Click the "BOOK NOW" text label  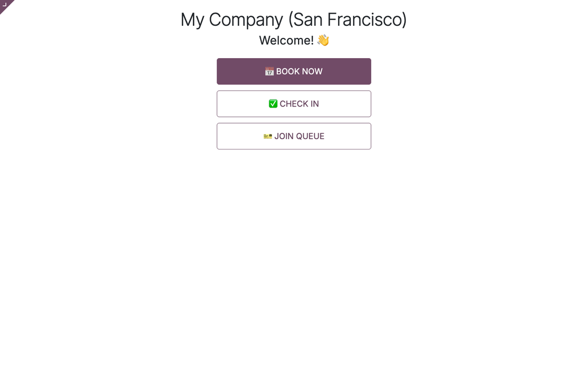tap(299, 71)
